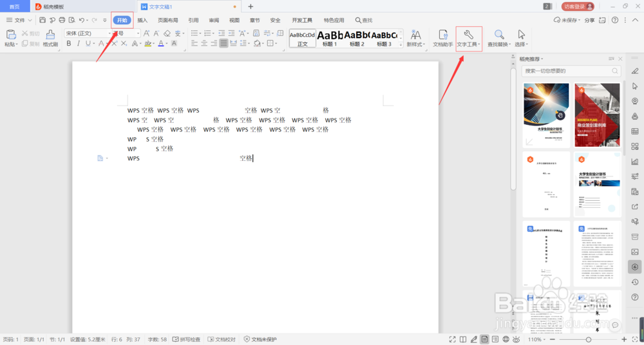Image resolution: width=644 pixels, height=345 pixels.
Task: Click the Save icon in quick access toolbar
Action: pyautogui.click(x=43, y=20)
